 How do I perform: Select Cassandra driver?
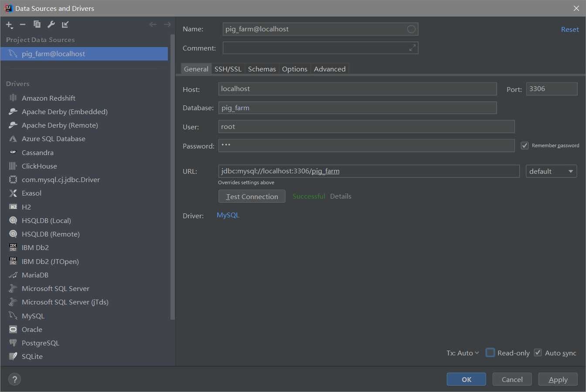tap(84, 152)
